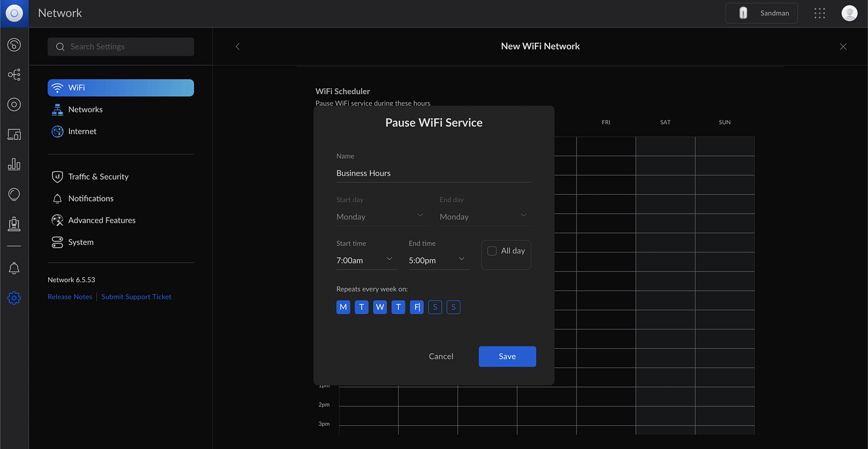
Task: Open the alerts bell icon in sidebar
Action: pos(14,268)
